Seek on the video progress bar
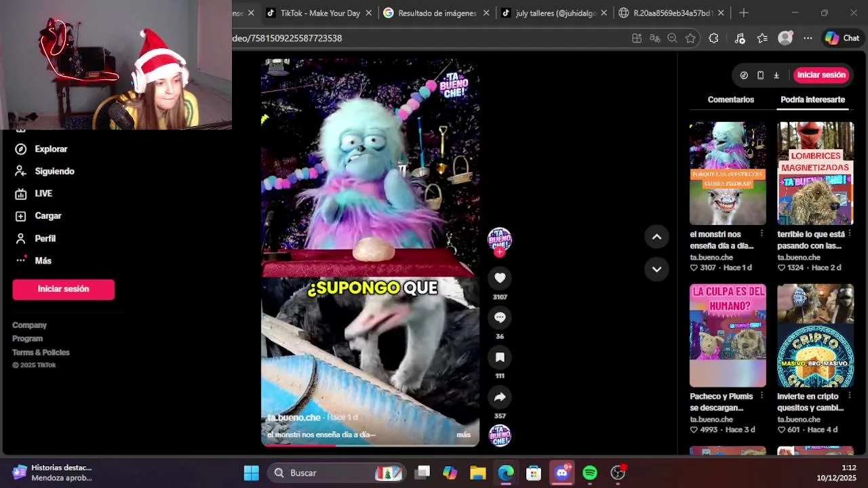Screen dimensions: 868x488 (370, 445)
